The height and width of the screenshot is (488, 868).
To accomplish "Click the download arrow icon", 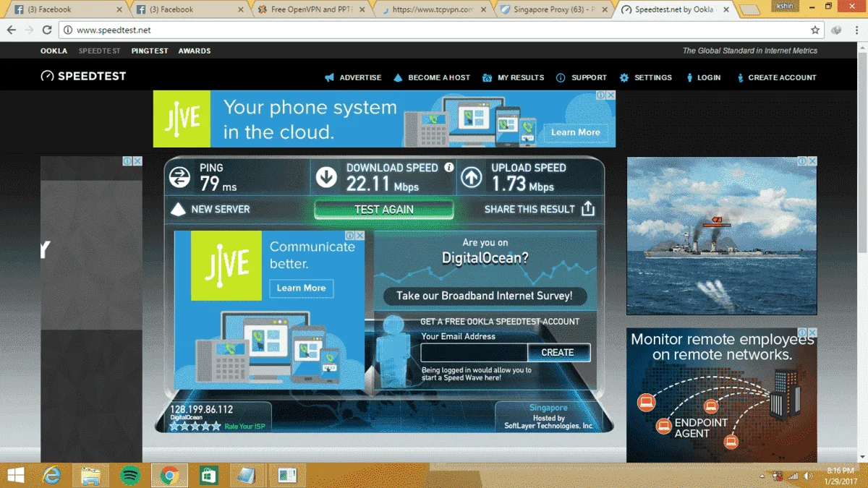I will (x=326, y=177).
